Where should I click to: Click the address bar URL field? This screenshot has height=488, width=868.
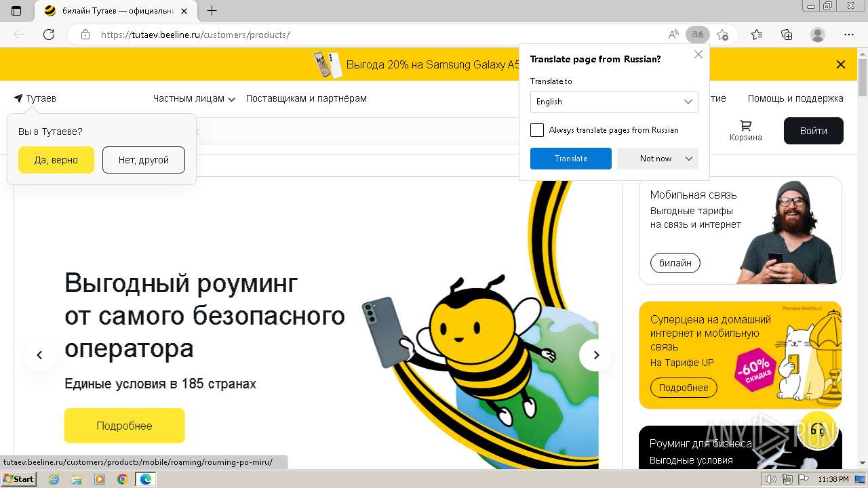tap(380, 35)
